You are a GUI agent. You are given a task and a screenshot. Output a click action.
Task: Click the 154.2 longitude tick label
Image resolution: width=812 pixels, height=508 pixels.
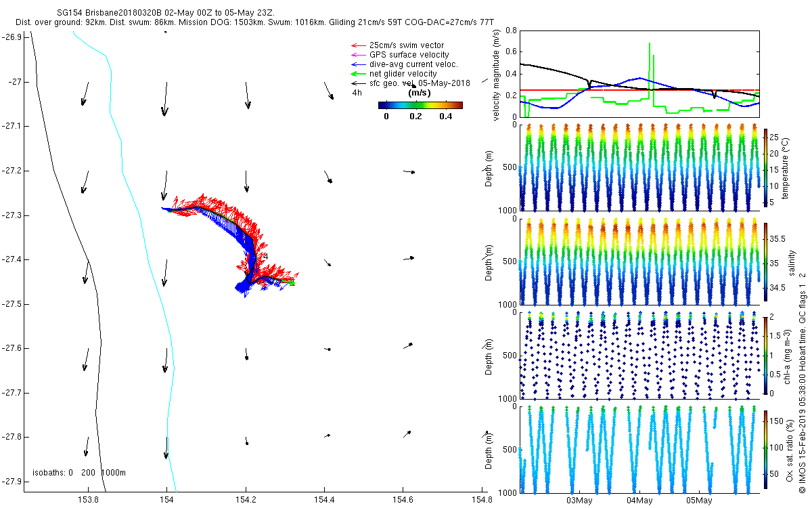[246, 501]
